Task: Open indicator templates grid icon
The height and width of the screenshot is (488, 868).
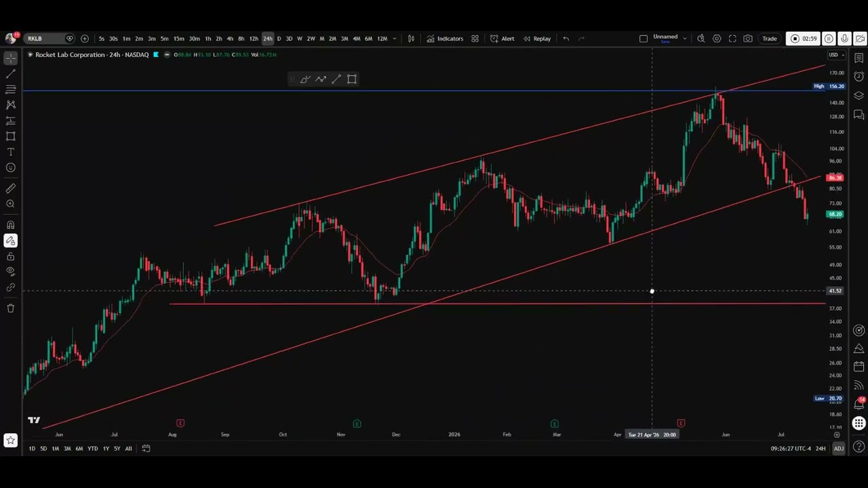Action: [x=475, y=39]
